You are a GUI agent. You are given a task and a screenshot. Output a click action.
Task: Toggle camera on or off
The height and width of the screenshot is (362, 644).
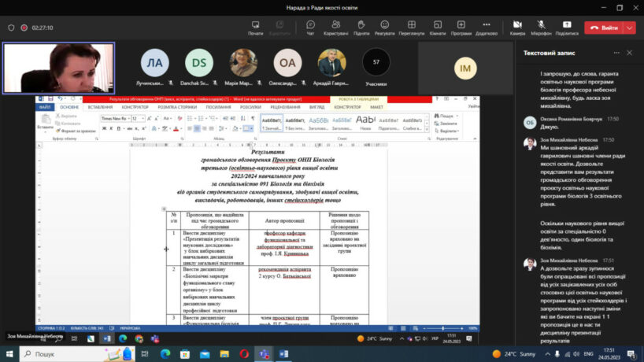pyautogui.click(x=517, y=27)
